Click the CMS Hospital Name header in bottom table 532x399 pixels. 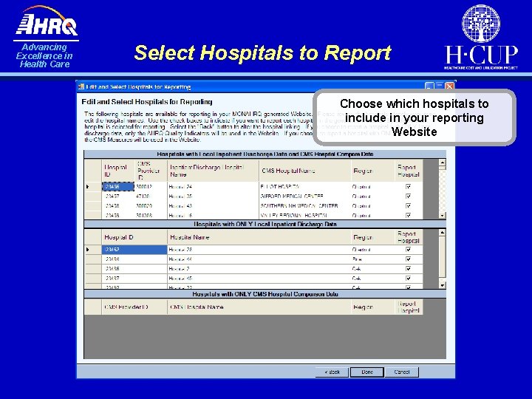click(x=259, y=307)
